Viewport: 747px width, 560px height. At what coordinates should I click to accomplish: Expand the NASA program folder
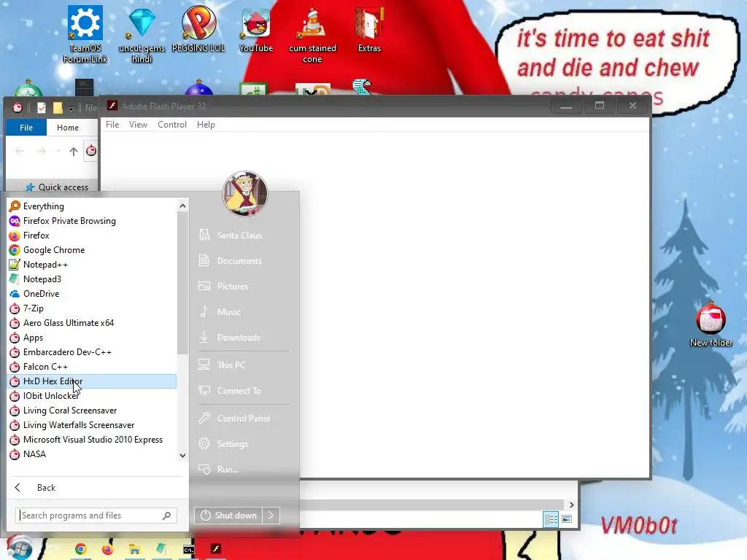click(x=91, y=454)
